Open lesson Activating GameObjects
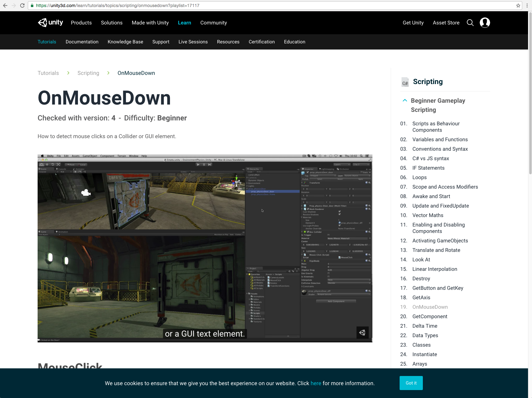532x398 pixels. coord(440,241)
